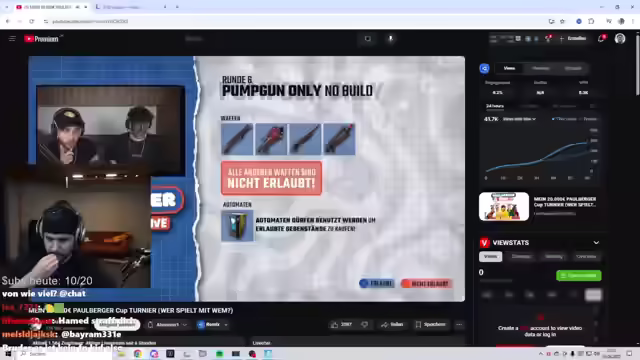Open the recommended Paulberger Cup video thumbnail
Viewport: 640px width, 360px height.
tap(504, 206)
